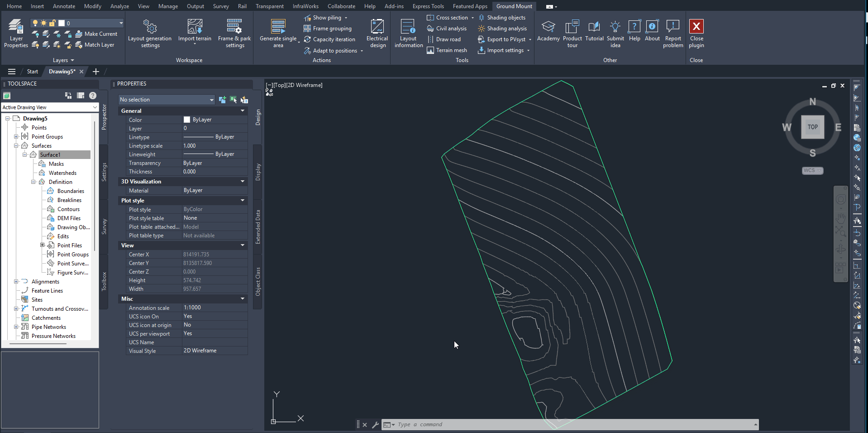This screenshot has width=868, height=433.
Task: Open the Annotate ribbon tab
Action: 64,6
